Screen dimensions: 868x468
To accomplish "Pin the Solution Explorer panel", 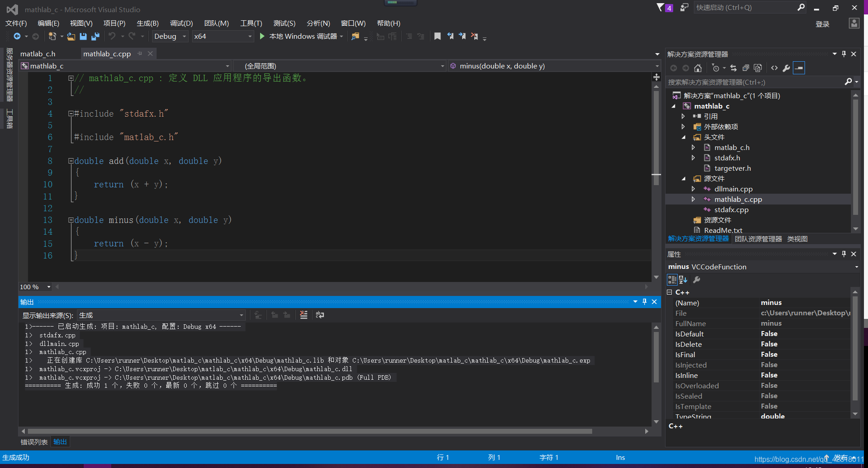I will point(844,54).
